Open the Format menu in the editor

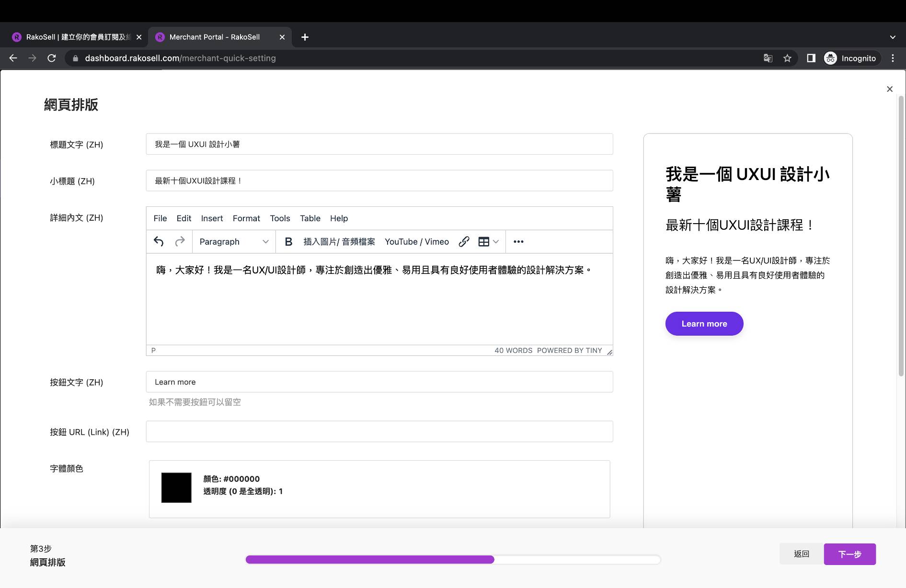[x=246, y=218]
